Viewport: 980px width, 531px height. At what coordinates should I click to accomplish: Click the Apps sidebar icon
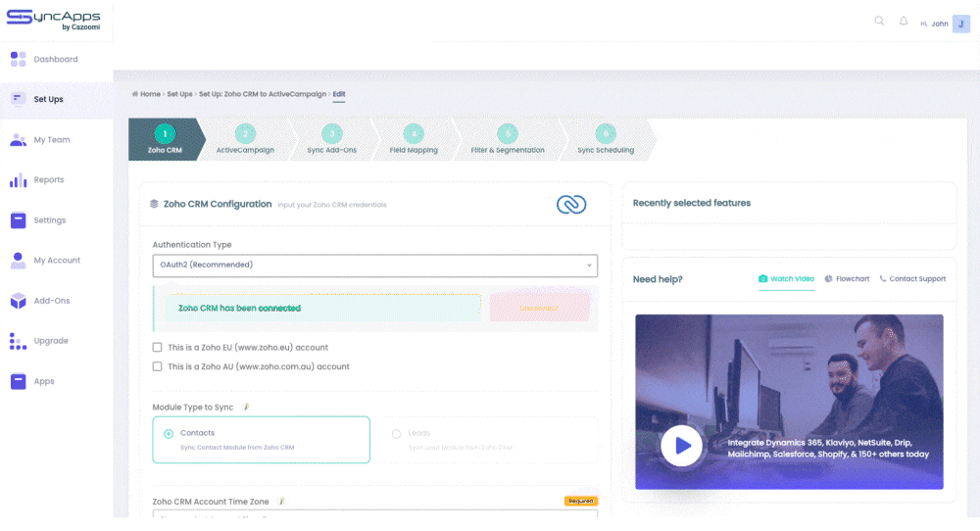18,381
